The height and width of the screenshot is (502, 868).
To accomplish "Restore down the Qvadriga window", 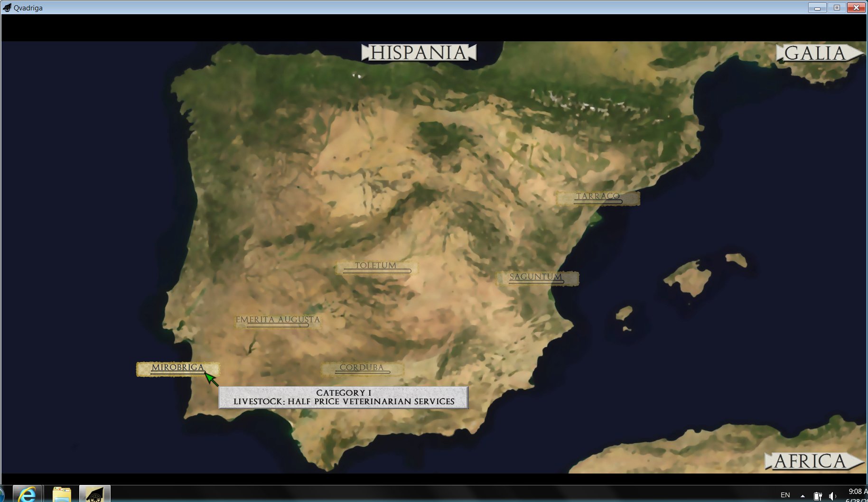I will tap(837, 8).
